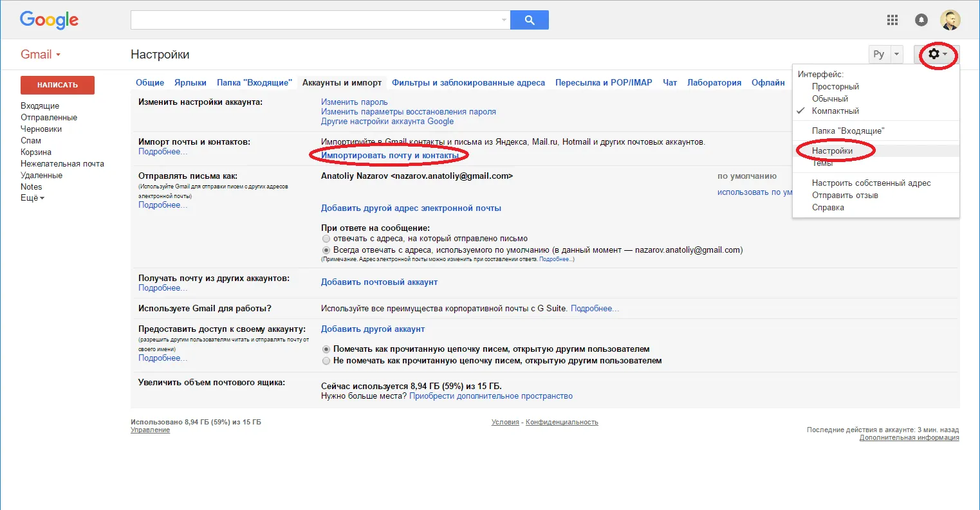Viewport: 980px width, 510px height.
Task: Open input tools language arrow
Action: pos(896,55)
